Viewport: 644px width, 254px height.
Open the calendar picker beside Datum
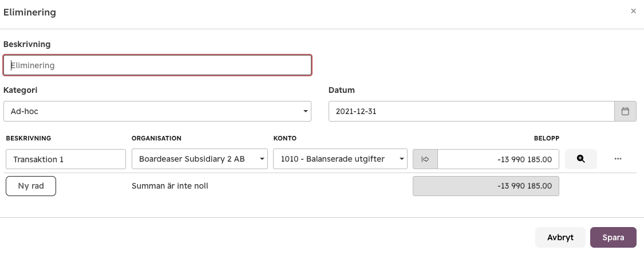[625, 111]
